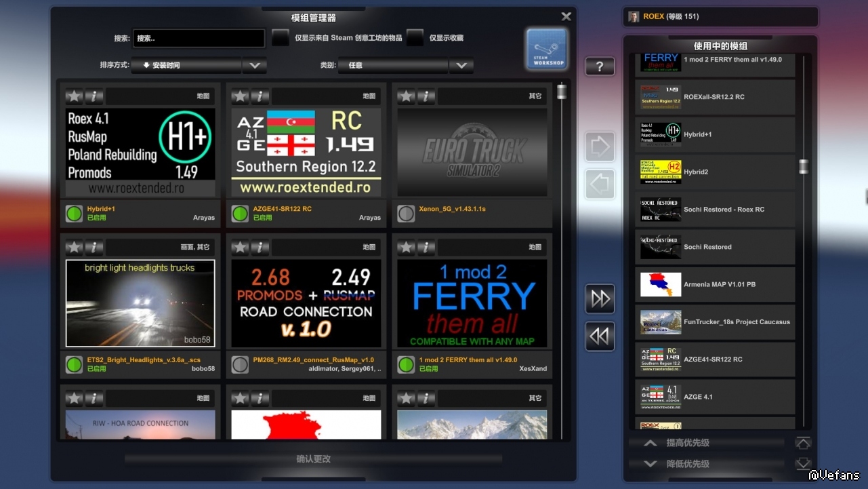Select Sochi Restored - Roex RC active mod
Image resolution: width=868 pixels, height=489 pixels.
pos(715,210)
